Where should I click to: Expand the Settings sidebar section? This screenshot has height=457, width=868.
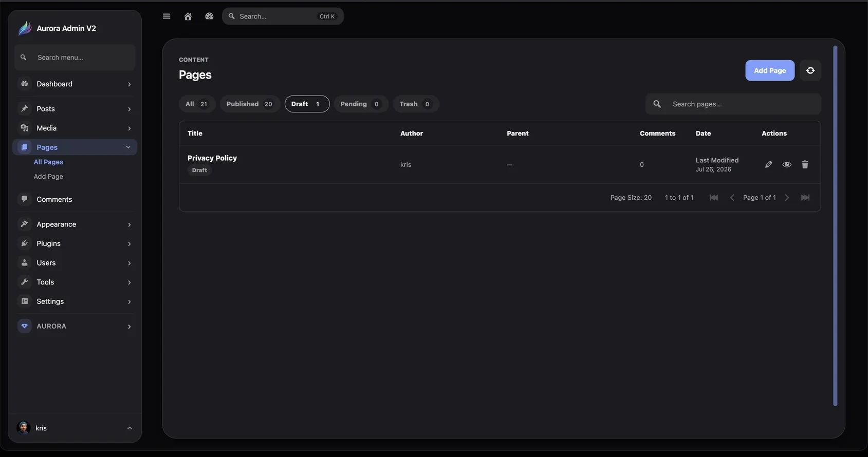tap(75, 301)
